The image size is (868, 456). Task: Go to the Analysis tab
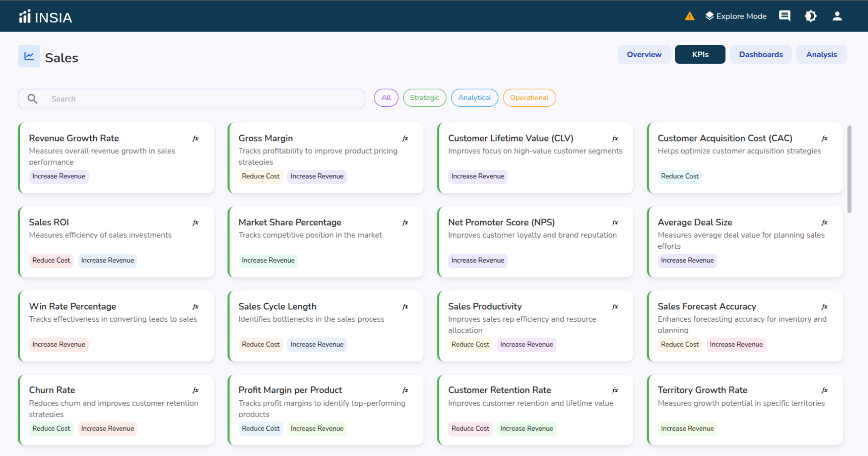821,54
